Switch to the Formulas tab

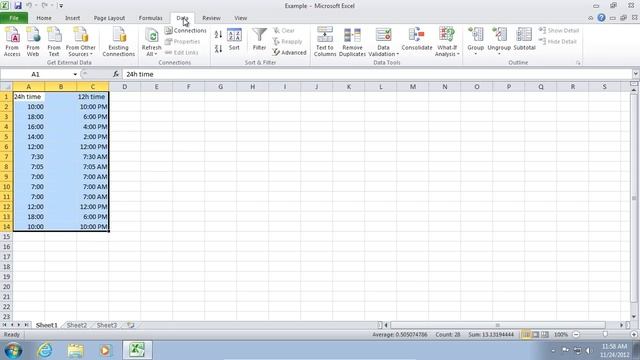pos(150,18)
